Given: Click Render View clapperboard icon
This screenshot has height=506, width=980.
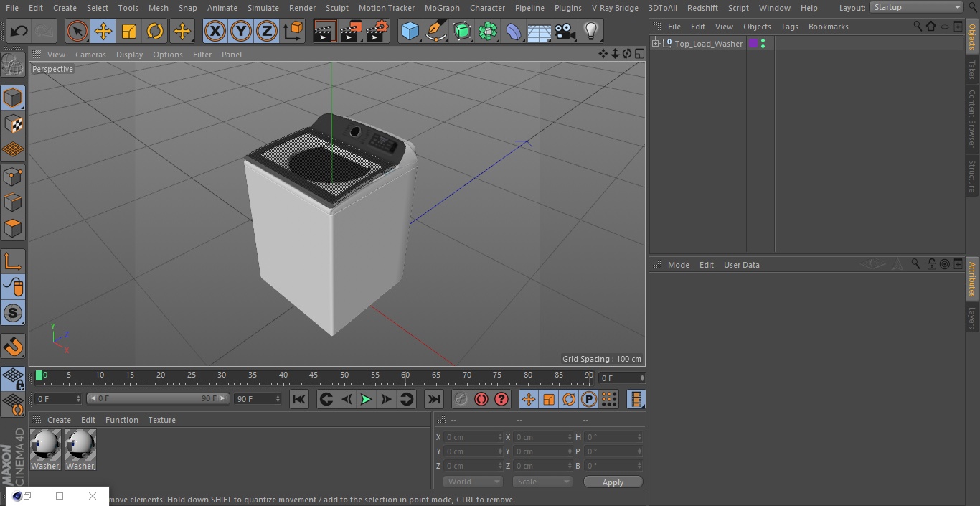Looking at the screenshot, I should (325, 31).
